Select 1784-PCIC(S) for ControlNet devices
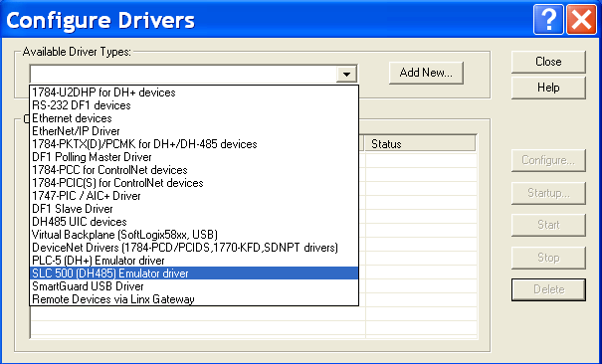602x364 pixels. pos(194,183)
